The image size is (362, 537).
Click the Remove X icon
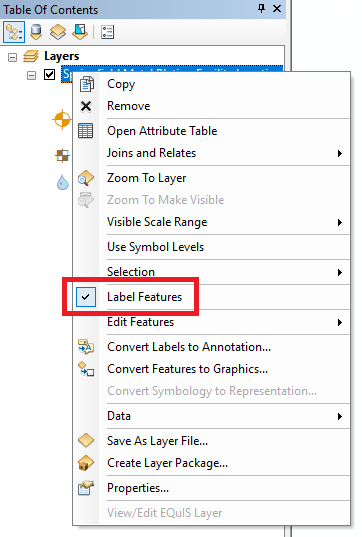click(x=86, y=106)
